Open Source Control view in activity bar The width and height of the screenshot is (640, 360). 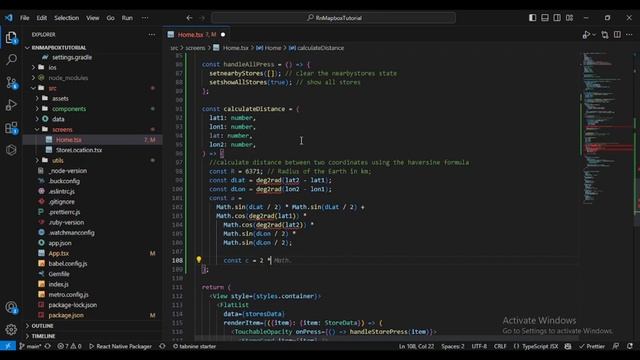tap(11, 83)
